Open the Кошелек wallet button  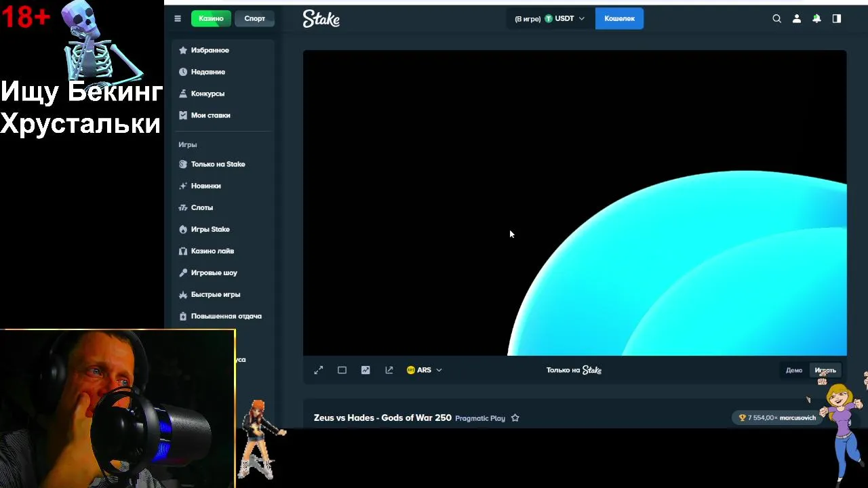(x=619, y=19)
